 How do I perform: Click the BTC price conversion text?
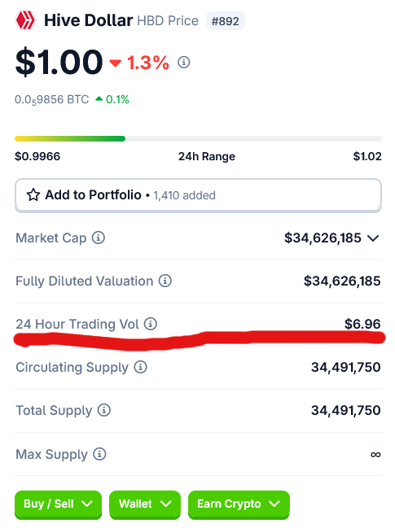pyautogui.click(x=51, y=100)
